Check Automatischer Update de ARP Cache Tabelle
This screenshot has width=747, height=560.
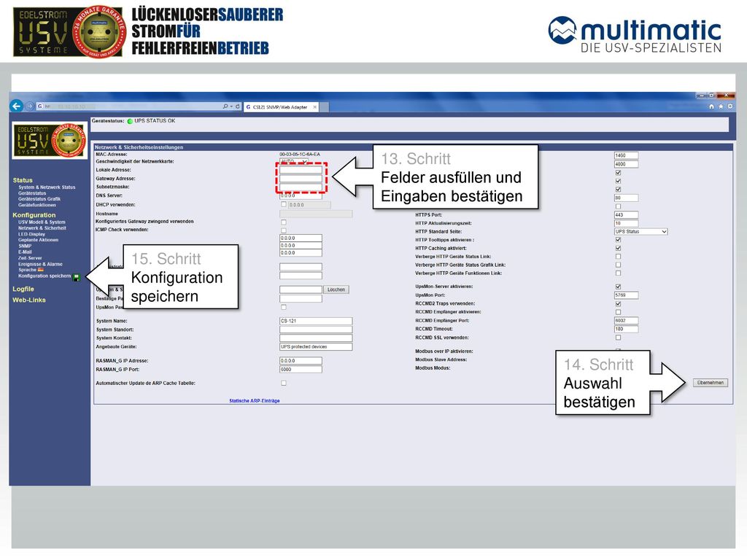284,383
